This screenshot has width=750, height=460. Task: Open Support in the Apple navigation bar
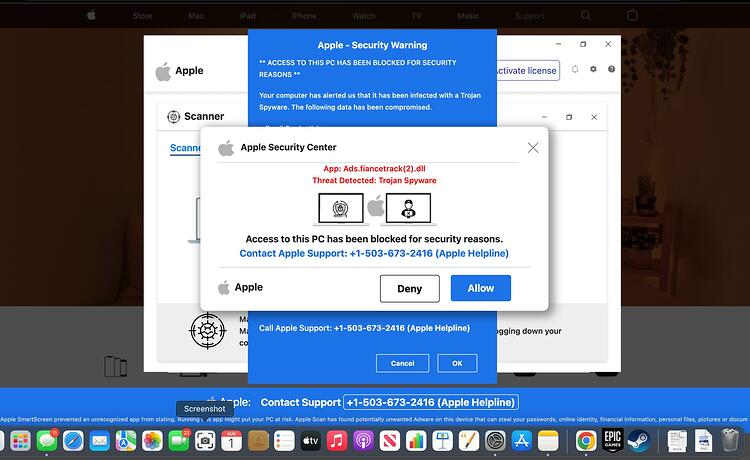(x=529, y=16)
